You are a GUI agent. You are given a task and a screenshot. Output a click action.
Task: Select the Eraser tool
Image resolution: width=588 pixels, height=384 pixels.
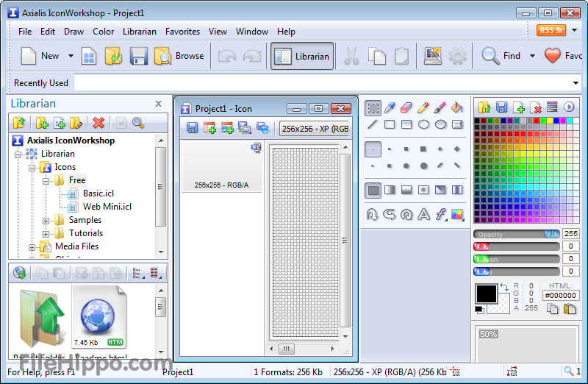(x=406, y=108)
